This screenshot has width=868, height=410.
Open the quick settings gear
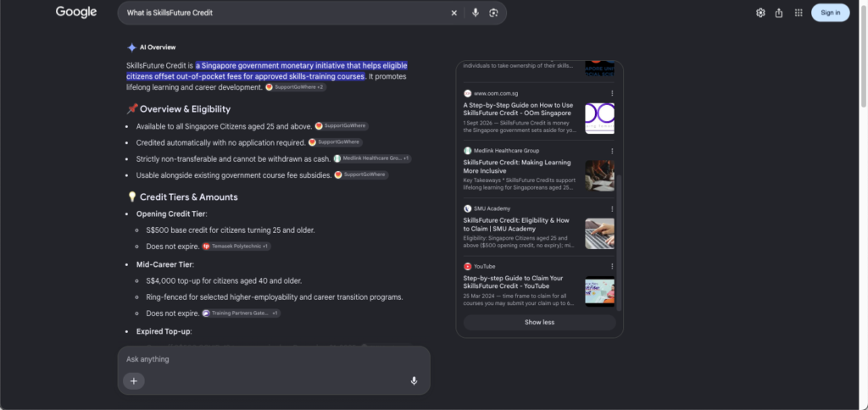[760, 13]
